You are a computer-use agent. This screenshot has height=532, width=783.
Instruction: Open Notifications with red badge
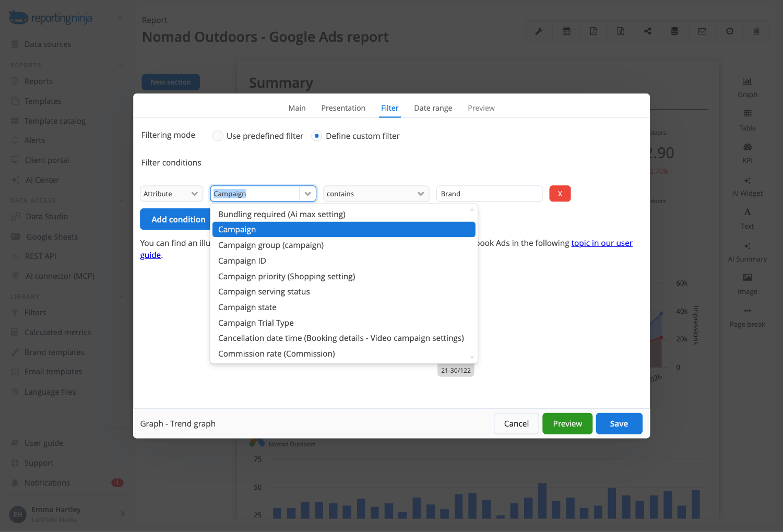67,483
